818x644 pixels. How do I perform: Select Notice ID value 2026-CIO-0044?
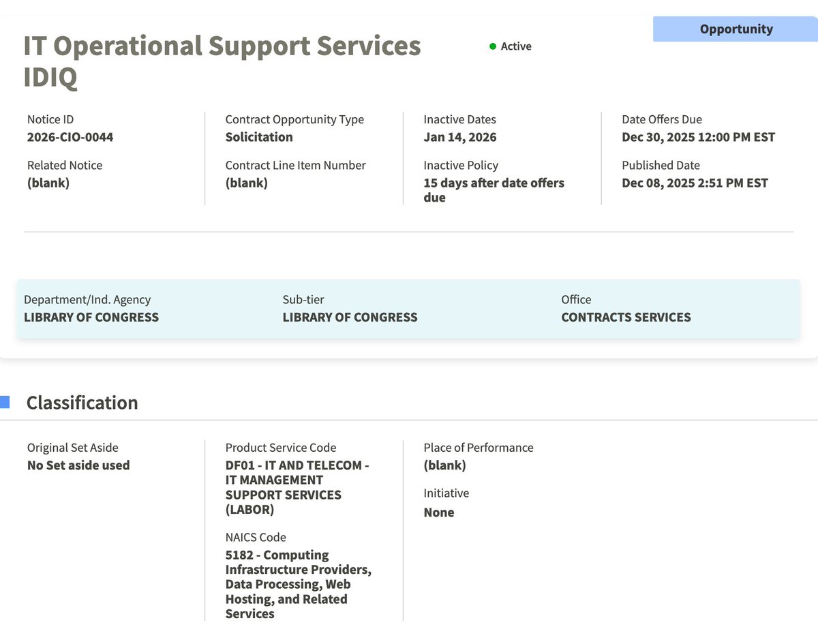pos(70,137)
